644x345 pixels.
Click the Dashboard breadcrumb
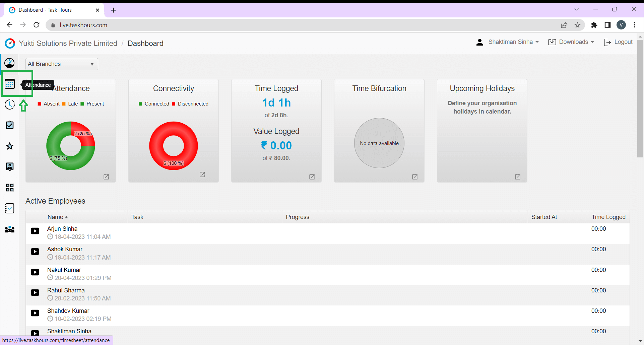145,44
